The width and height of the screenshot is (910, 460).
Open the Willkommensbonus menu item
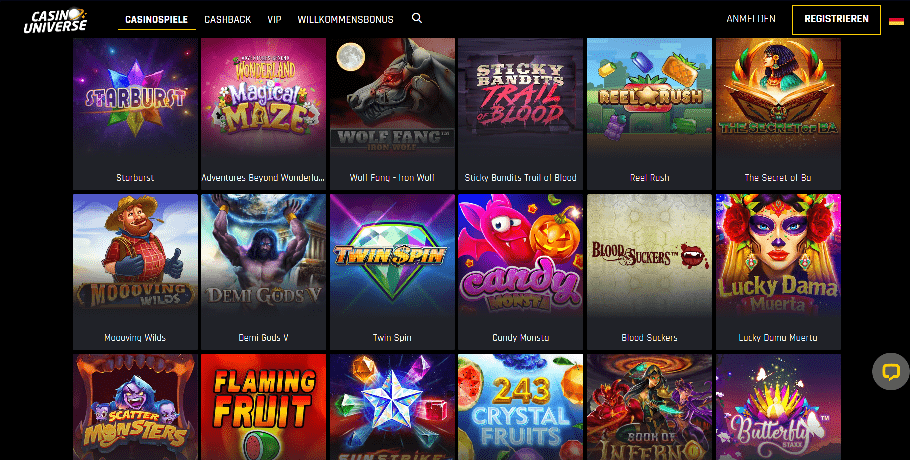(345, 19)
